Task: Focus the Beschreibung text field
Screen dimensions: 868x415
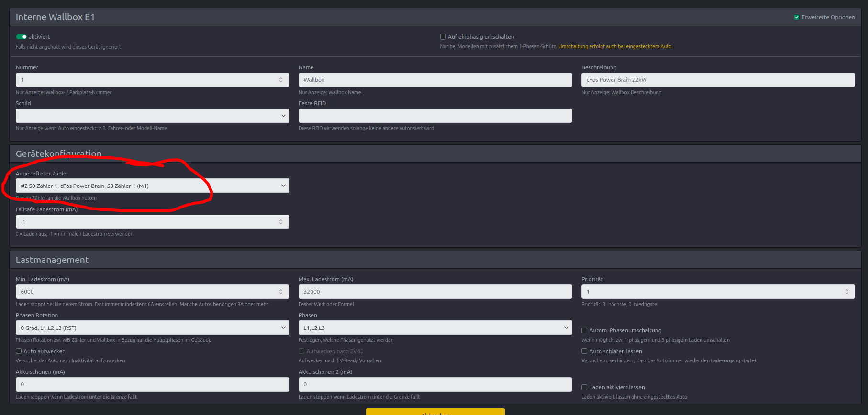Action: pyautogui.click(x=717, y=80)
